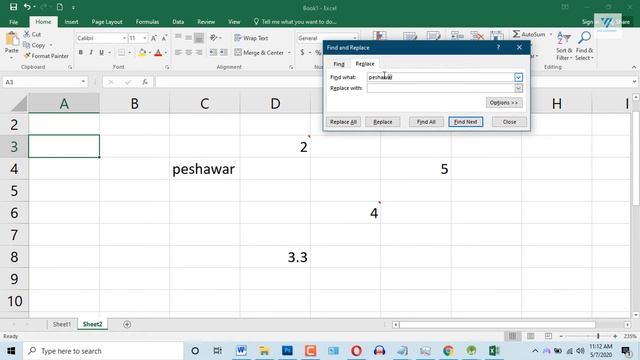The image size is (640, 360).
Task: Switch to the Formulas tab
Action: coord(147,22)
